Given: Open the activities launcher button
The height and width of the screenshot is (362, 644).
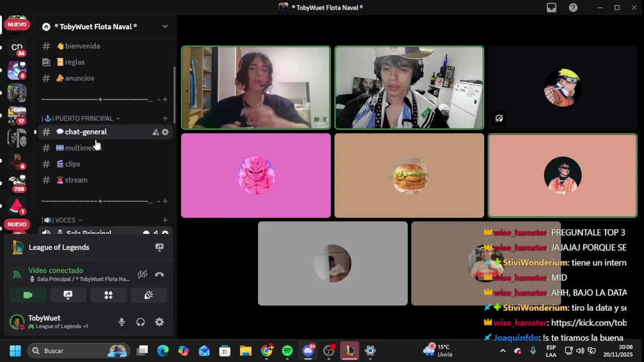Looking at the screenshot, I should point(108,295).
